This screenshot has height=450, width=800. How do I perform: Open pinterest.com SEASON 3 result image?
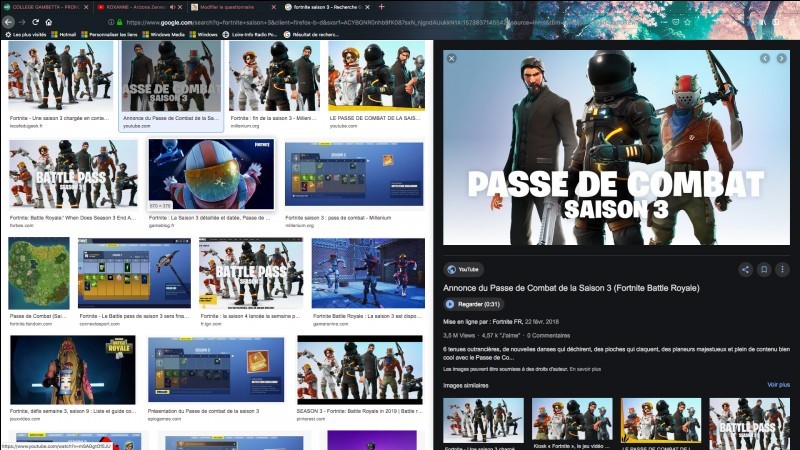click(x=360, y=370)
